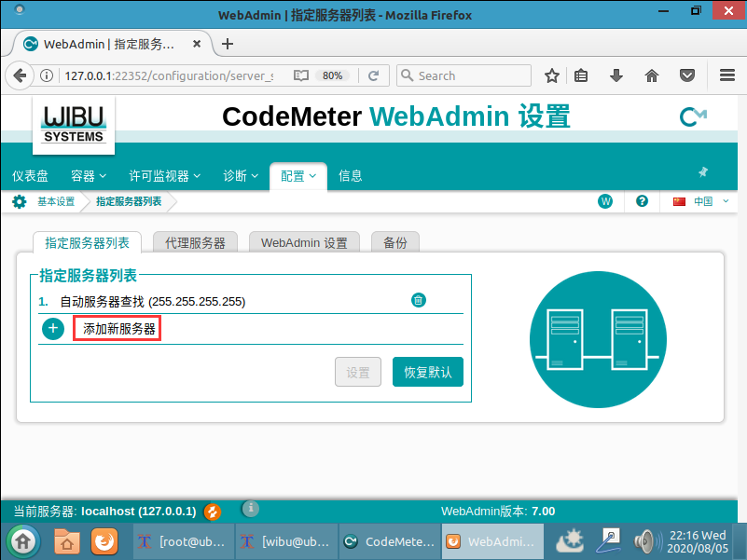Show bookmarks list icon
Image resolution: width=747 pixels, height=560 pixels.
(581, 75)
